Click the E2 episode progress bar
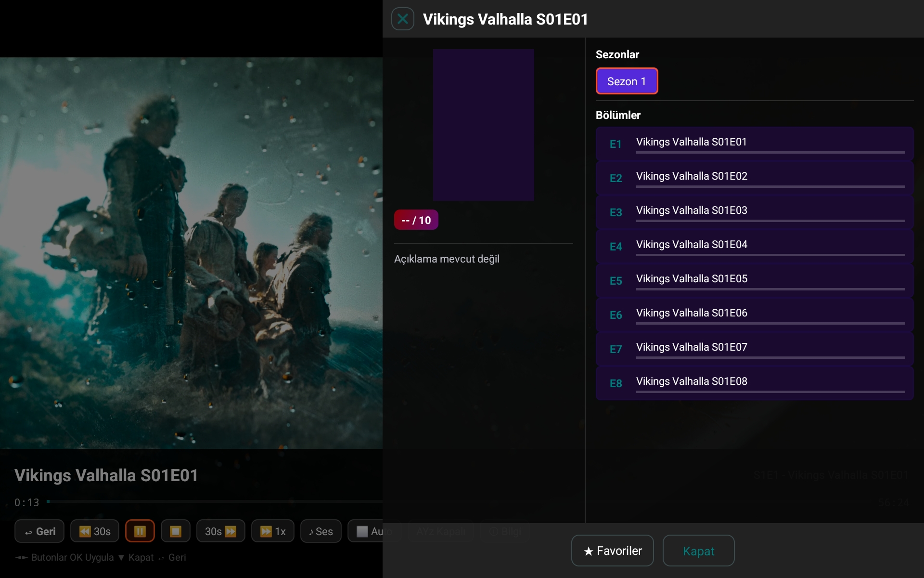Viewport: 924px width, 578px height. 770,187
